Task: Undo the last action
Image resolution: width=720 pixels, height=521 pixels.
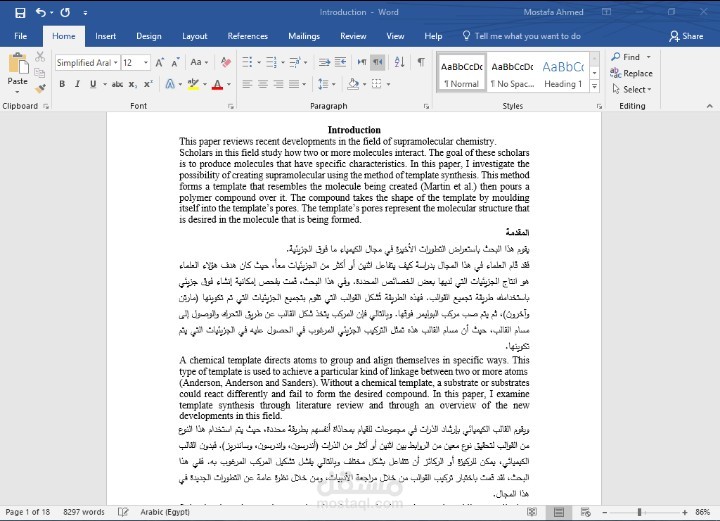Action: (x=41, y=12)
